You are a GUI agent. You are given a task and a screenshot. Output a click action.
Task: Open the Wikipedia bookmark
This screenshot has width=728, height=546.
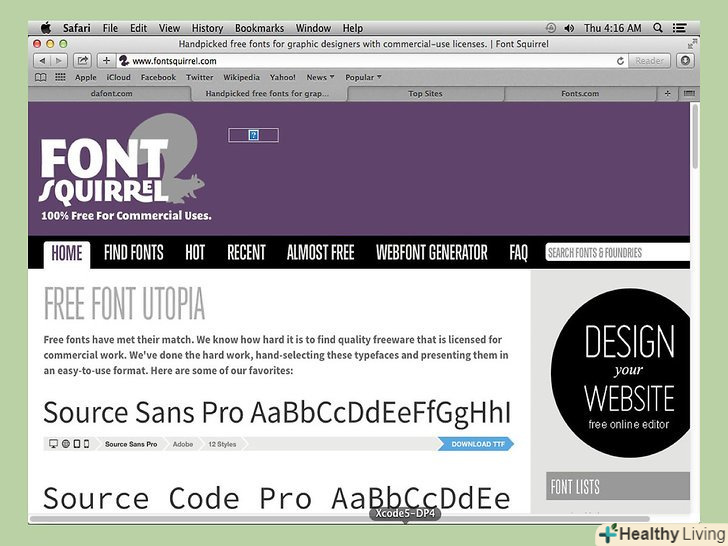tap(241, 78)
